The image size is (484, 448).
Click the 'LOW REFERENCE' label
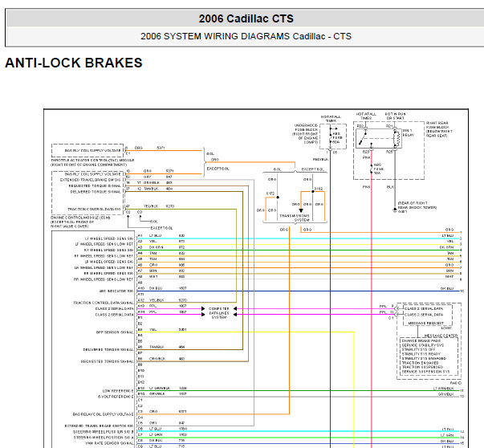(x=118, y=391)
